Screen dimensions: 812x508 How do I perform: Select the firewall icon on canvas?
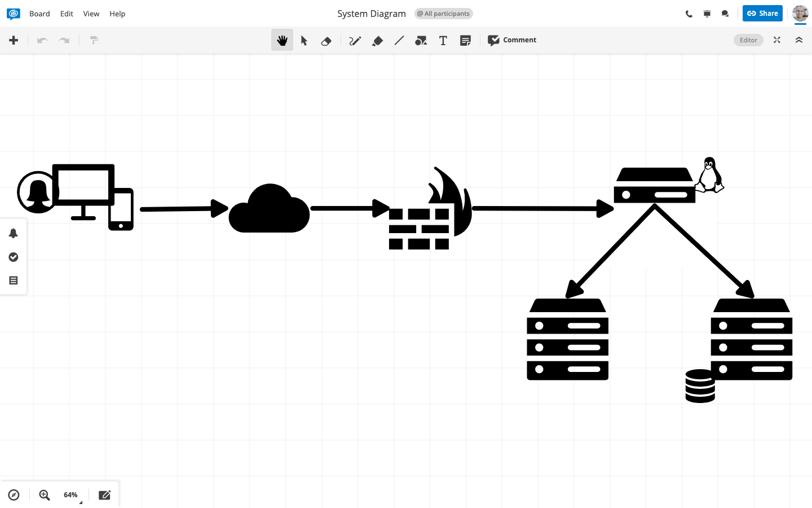coord(430,208)
